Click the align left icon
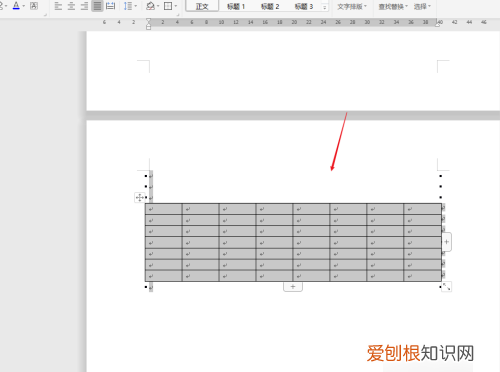 [x=58, y=6]
